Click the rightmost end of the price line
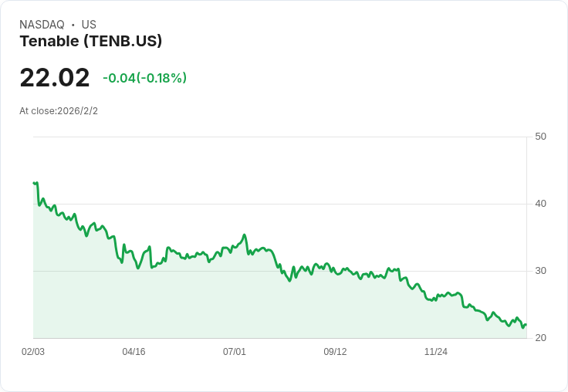 (526, 325)
